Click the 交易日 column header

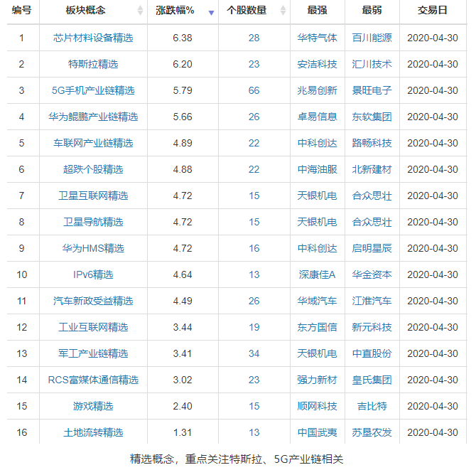(432, 11)
